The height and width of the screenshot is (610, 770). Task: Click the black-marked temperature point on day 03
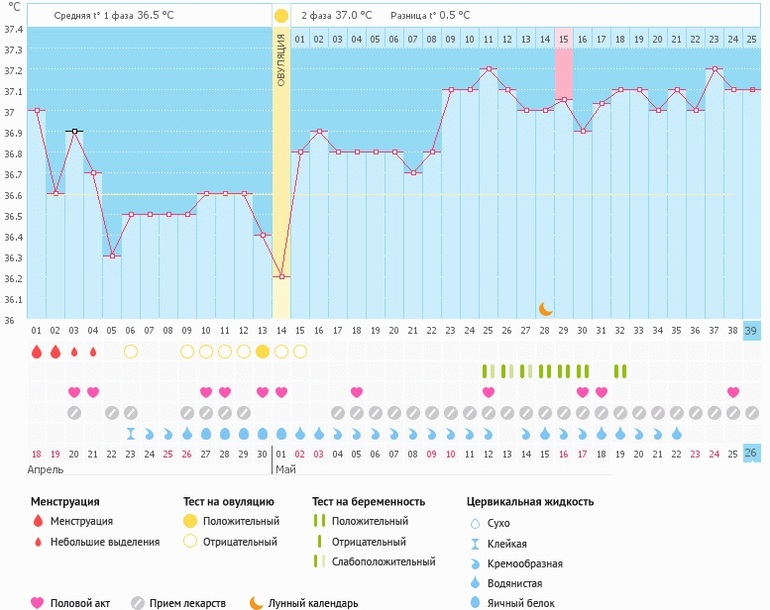point(74,131)
